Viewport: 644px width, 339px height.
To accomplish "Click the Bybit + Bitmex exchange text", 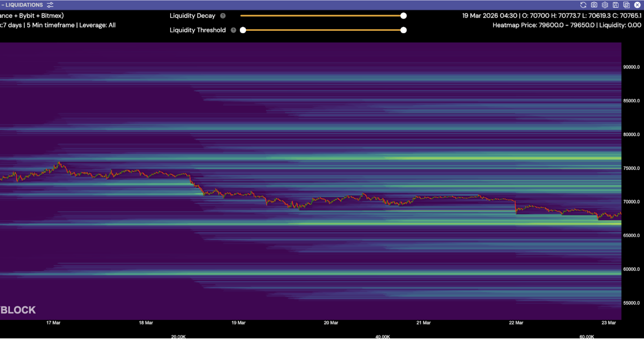I will pos(41,15).
